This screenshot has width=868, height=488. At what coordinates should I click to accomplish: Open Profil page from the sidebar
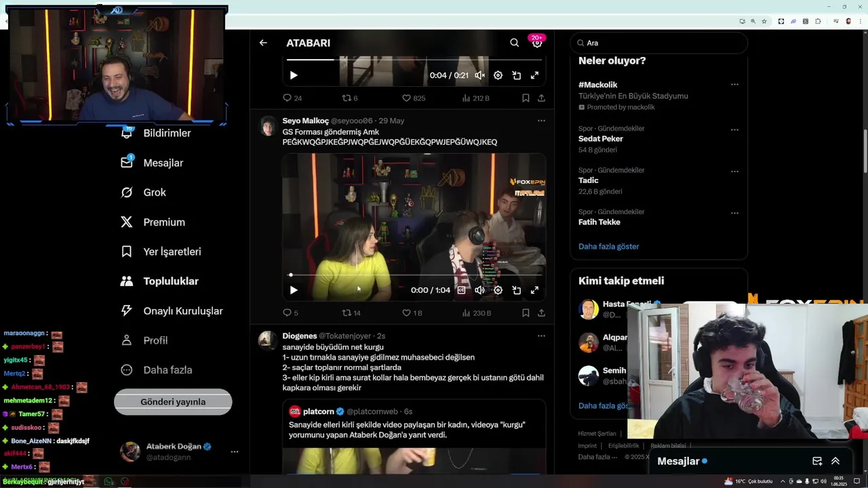[144, 340]
